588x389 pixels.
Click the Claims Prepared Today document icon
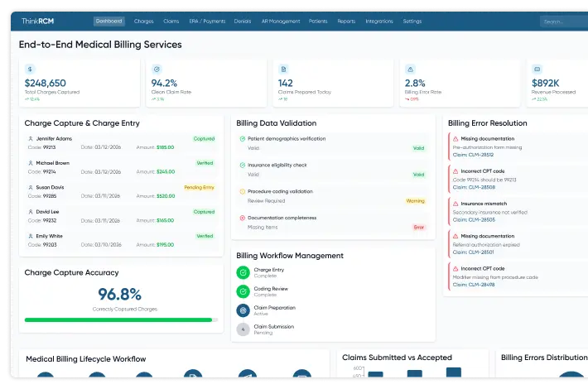(283, 69)
